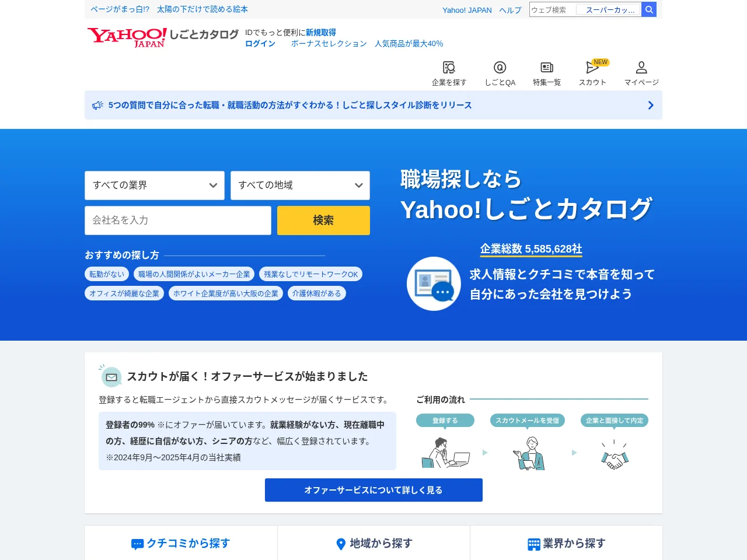Viewport: 747px width, 560px height.
Task: Click the スカウトメールを受信 step illustration
Action: pos(529,453)
